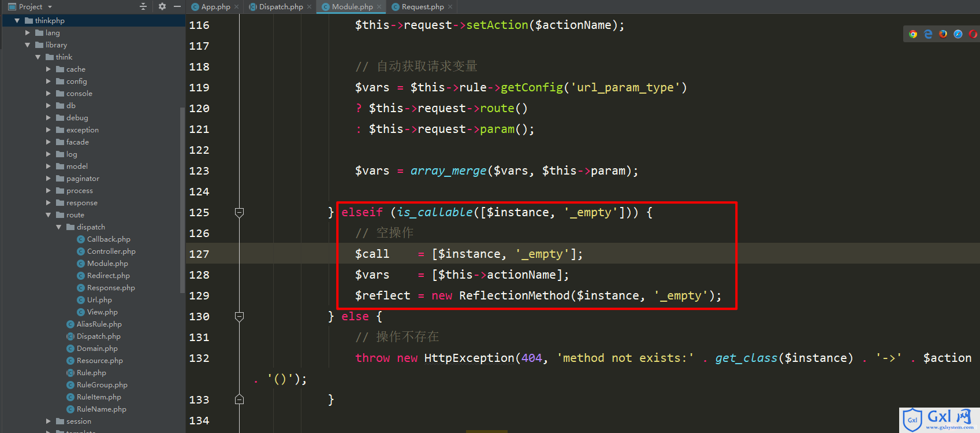
Task: Expand the lang folder
Action: coord(27,33)
